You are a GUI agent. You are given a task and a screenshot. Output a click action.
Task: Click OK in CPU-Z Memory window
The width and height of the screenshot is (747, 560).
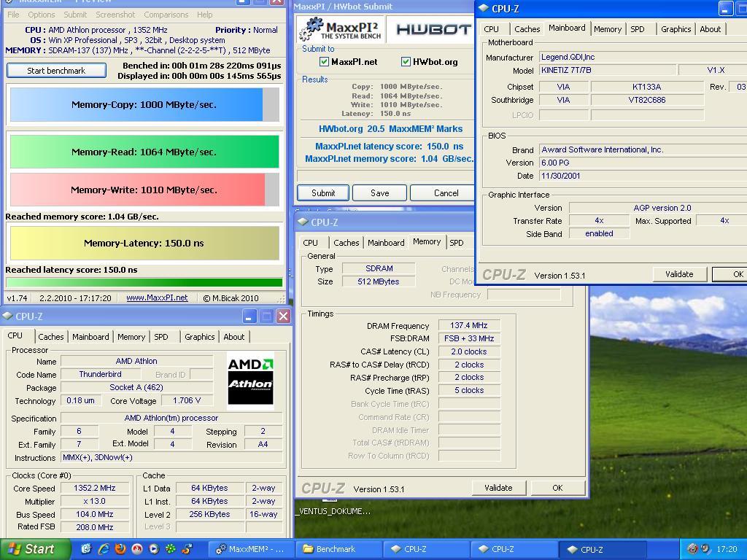pos(557,488)
